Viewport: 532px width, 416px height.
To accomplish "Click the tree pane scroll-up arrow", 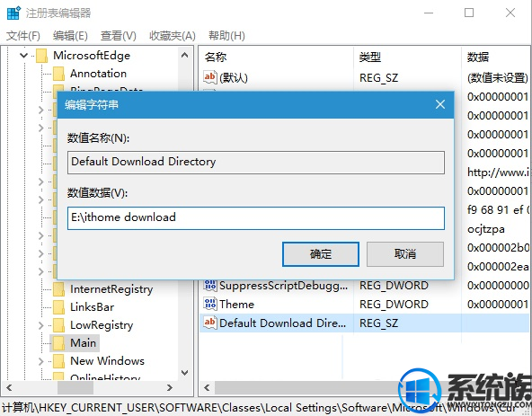I will 184,55.
